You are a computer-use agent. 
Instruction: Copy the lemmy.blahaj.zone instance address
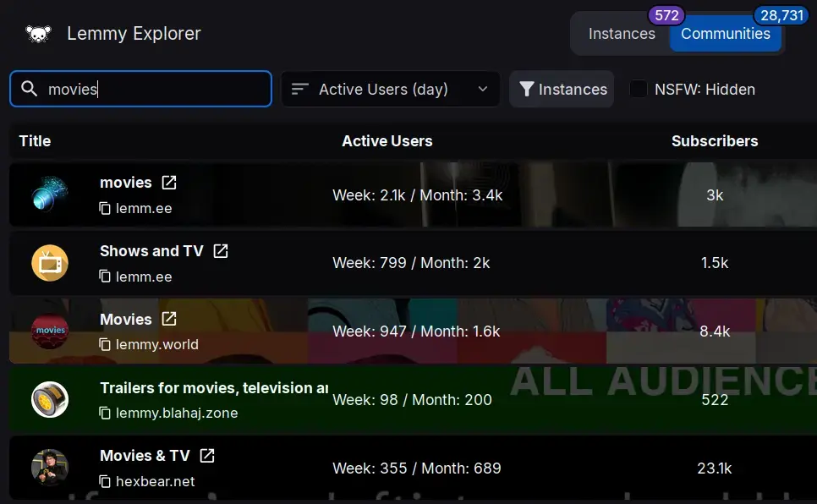tap(105, 414)
